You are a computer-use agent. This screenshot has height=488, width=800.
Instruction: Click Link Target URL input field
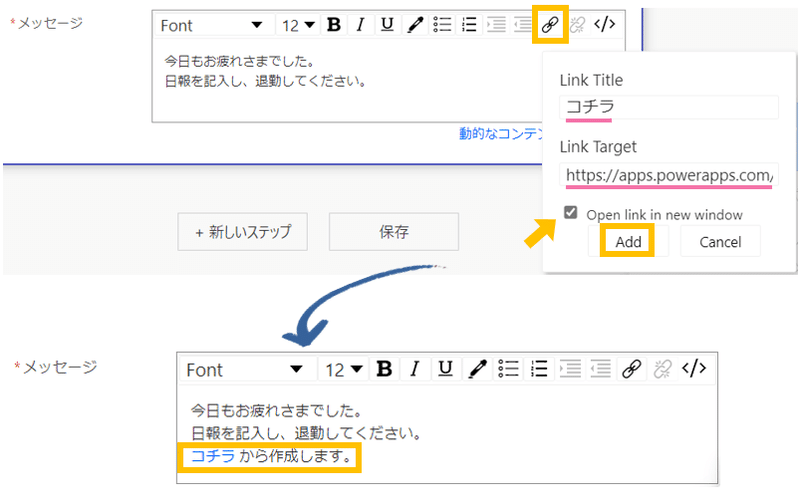(x=669, y=175)
